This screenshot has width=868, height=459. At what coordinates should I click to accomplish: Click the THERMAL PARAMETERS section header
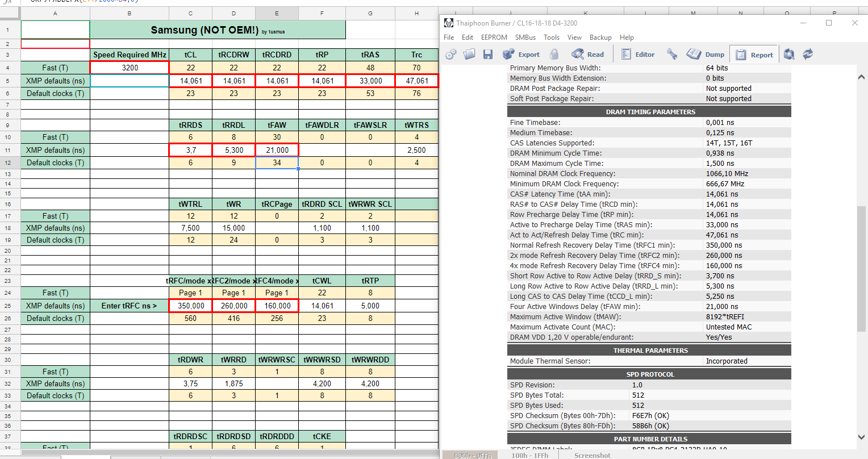(649, 350)
